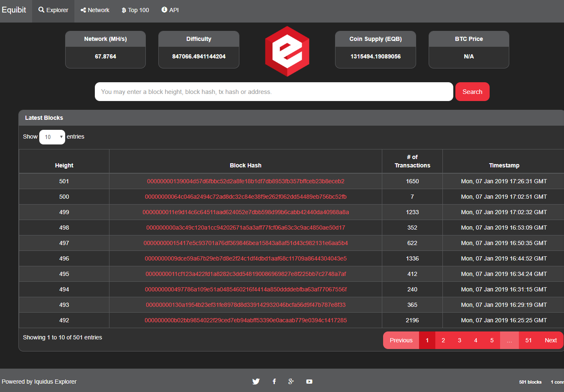Screen dimensions: 564x392
Task: Click the red Search button
Action: [x=472, y=92]
